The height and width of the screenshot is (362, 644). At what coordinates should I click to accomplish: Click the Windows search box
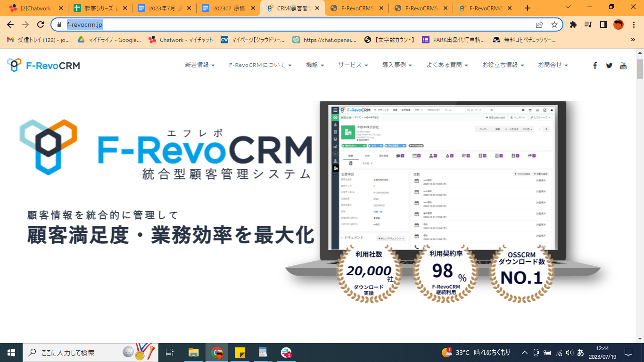click(91, 352)
